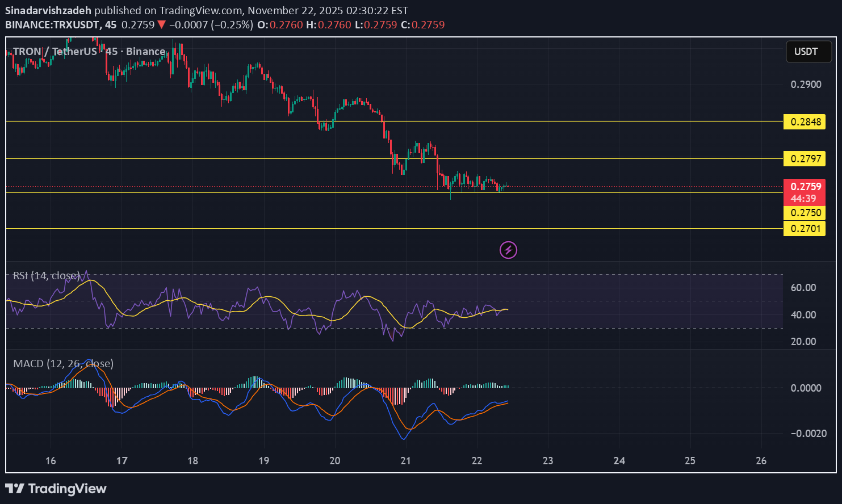842x504 pixels.
Task: Open the RSI (14, close) indicator legend
Action: click(x=47, y=276)
